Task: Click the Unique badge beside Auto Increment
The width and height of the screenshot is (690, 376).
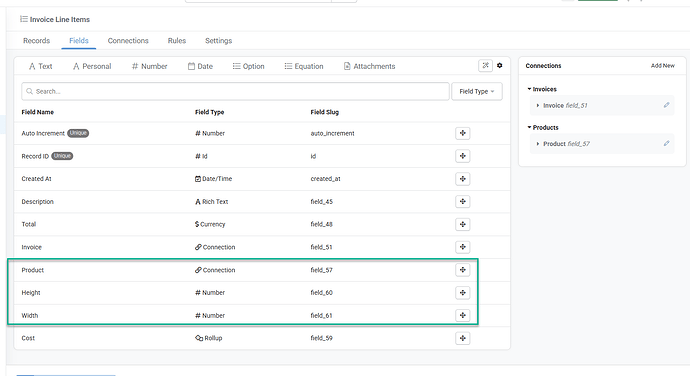Action: coord(78,133)
